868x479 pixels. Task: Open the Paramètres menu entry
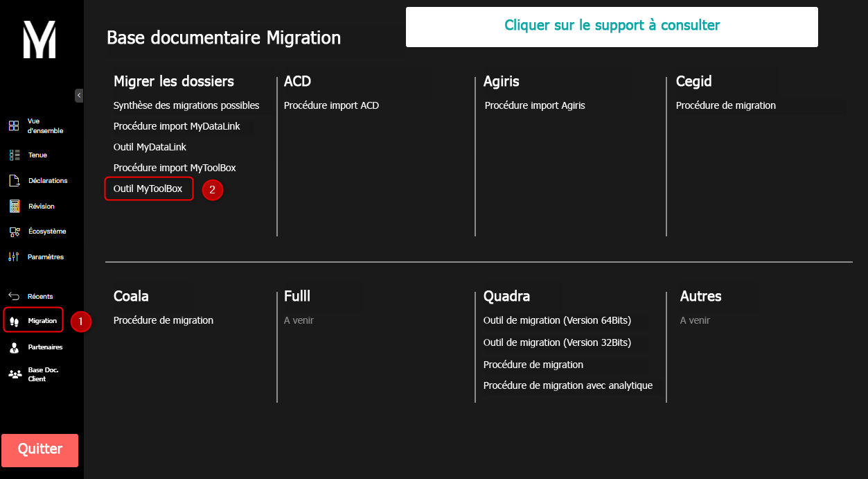coord(46,257)
